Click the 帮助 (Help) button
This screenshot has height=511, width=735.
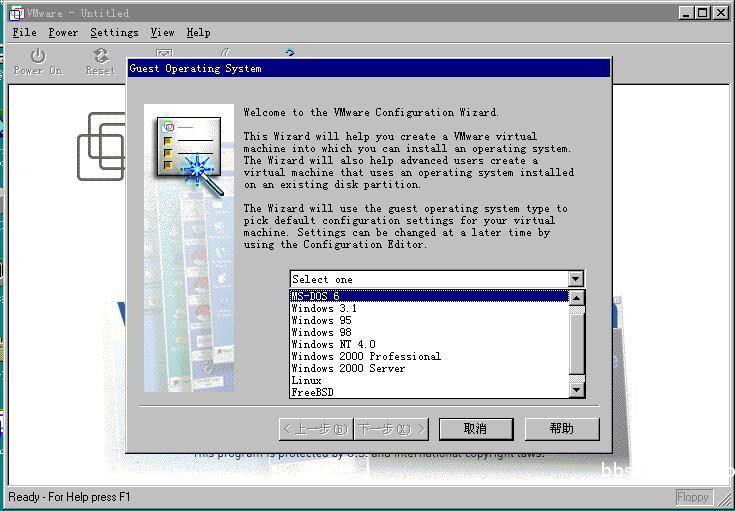click(562, 428)
